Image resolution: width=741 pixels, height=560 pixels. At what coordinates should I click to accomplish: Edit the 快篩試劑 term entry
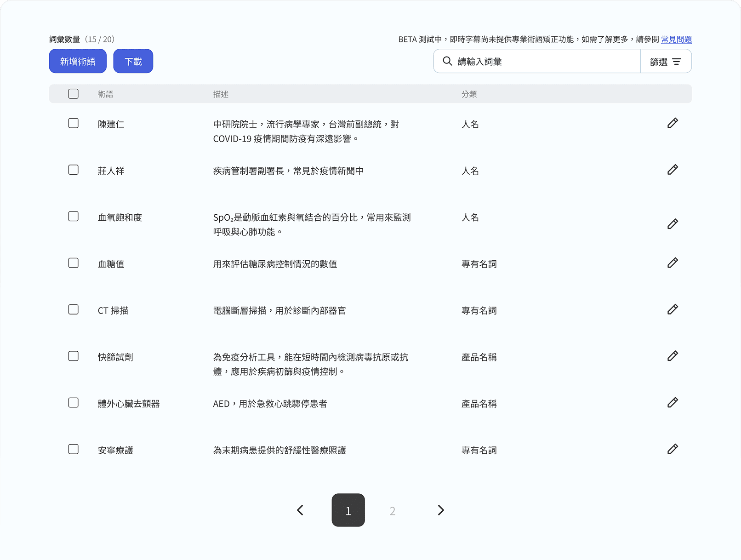(x=673, y=355)
